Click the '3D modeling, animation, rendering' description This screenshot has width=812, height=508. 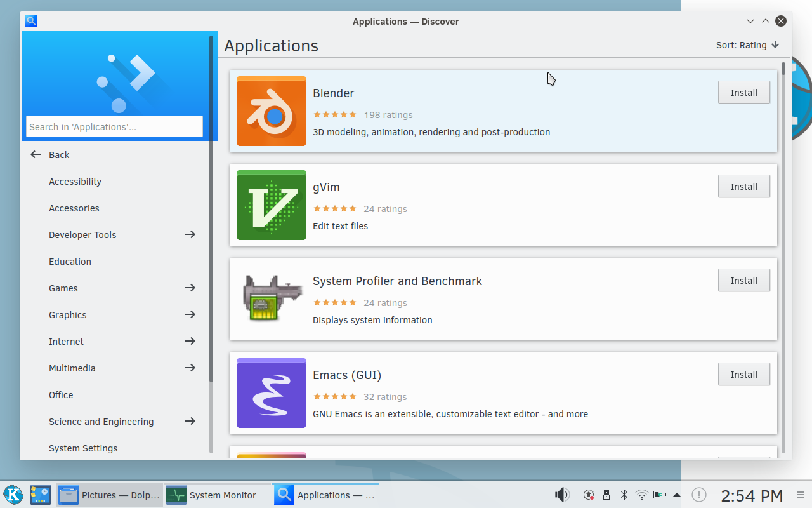point(431,132)
